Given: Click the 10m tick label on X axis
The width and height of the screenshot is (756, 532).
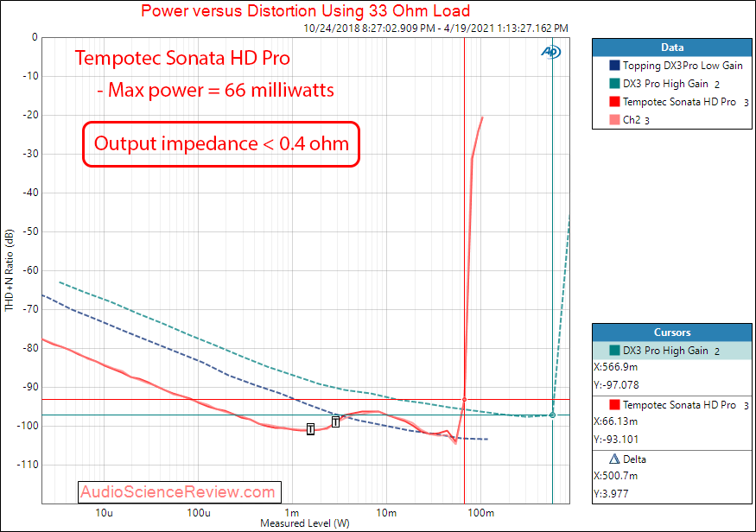Looking at the screenshot, I should (x=386, y=513).
